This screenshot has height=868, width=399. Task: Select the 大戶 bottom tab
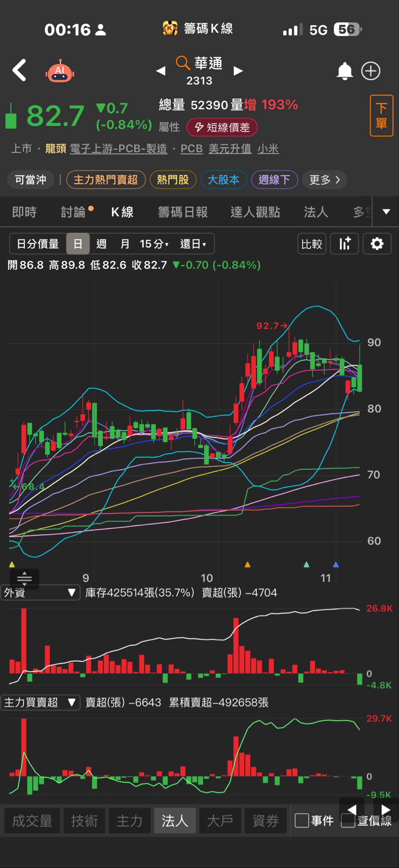point(220,820)
